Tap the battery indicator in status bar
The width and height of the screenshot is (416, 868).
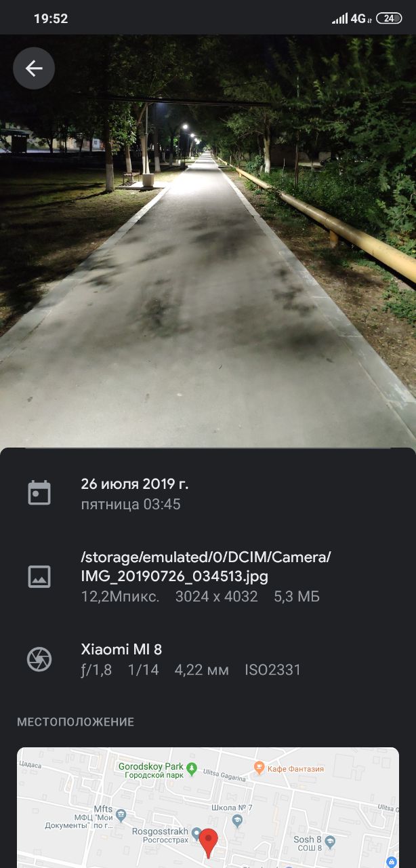tap(389, 18)
